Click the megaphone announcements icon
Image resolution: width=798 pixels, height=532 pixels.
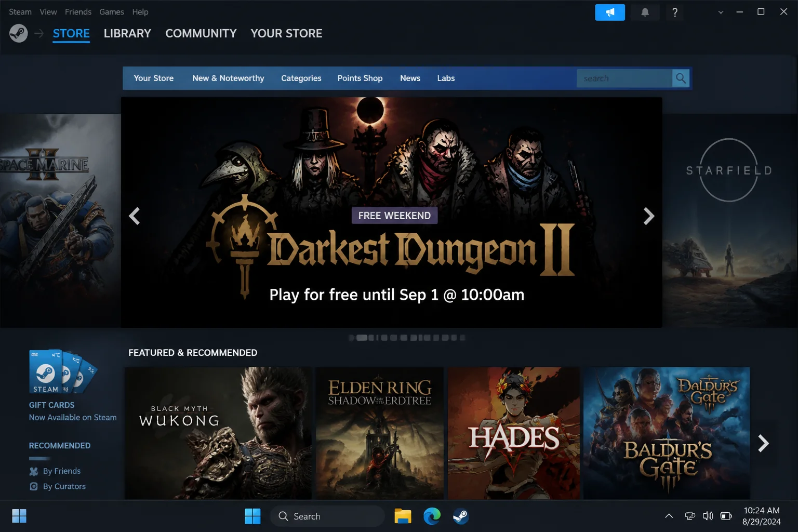tap(610, 12)
